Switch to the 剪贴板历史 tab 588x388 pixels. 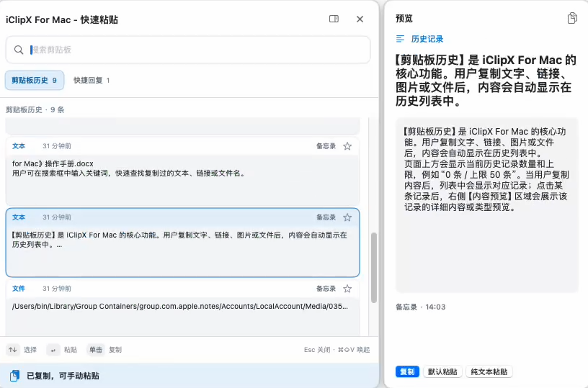tap(35, 80)
